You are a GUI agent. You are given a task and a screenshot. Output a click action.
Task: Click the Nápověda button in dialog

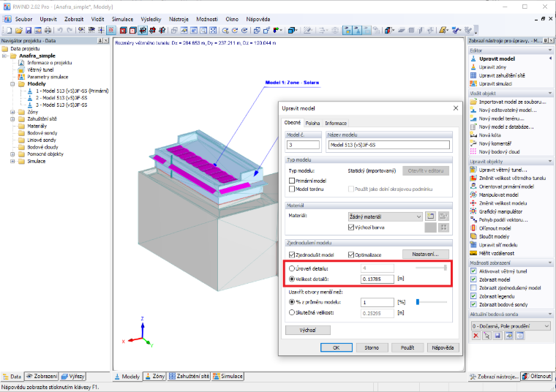point(443,347)
